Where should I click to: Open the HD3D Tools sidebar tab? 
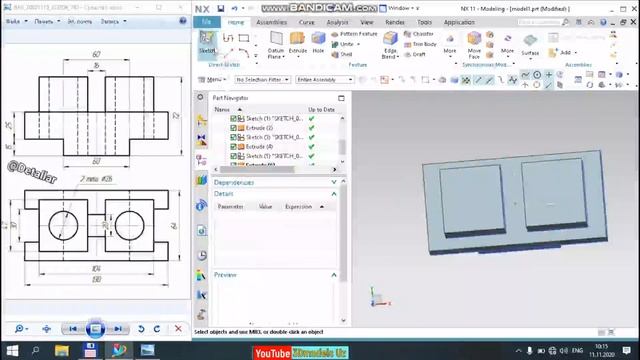[202, 205]
